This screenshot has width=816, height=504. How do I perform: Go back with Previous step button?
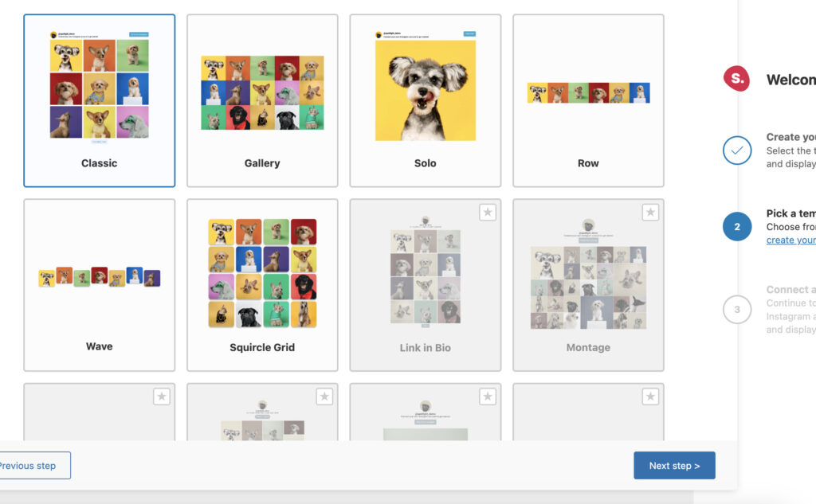click(32, 466)
